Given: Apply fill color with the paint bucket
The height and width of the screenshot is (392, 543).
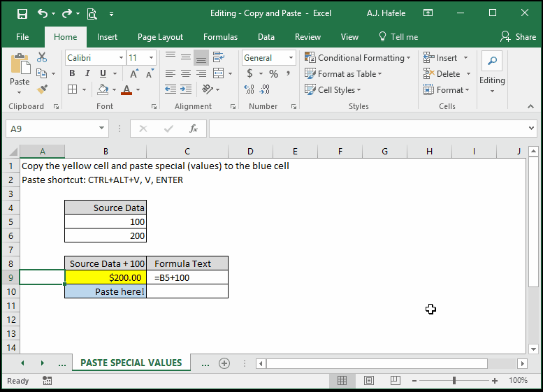Looking at the screenshot, I should pos(103,89).
